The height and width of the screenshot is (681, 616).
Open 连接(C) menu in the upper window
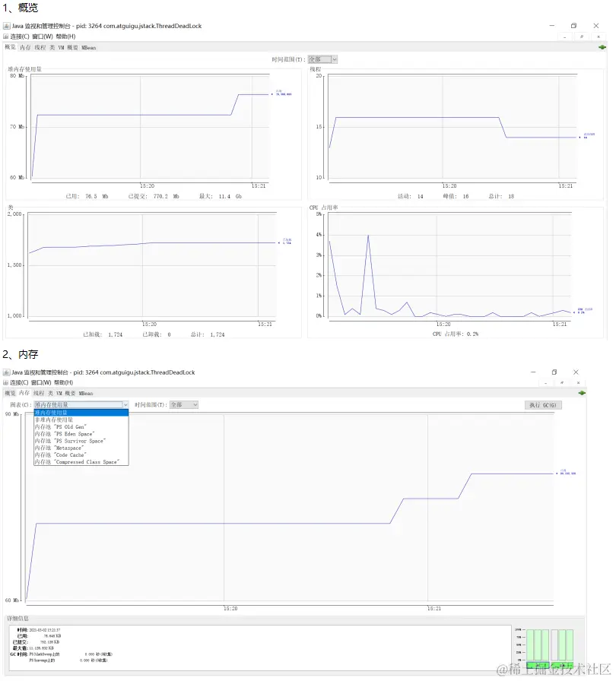20,36
